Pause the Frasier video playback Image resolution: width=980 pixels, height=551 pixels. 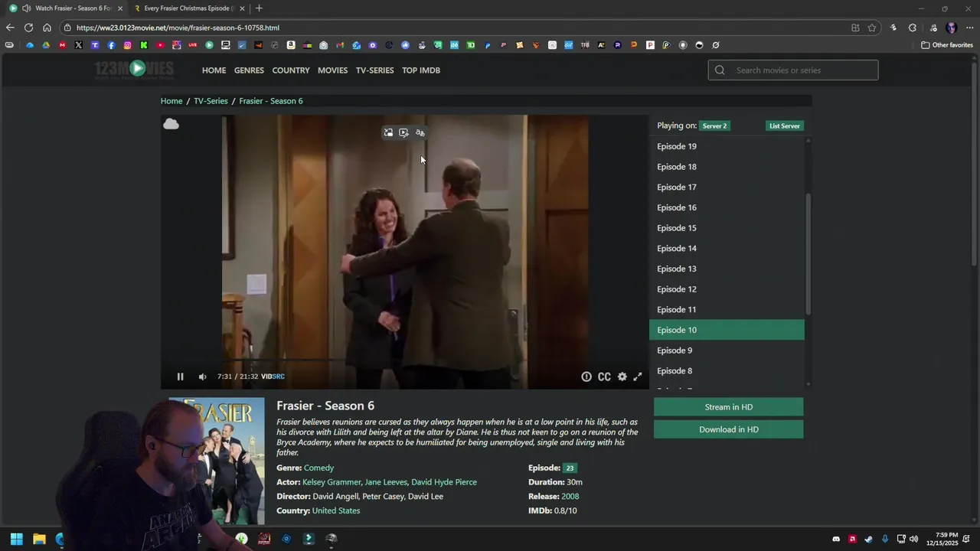[180, 377]
